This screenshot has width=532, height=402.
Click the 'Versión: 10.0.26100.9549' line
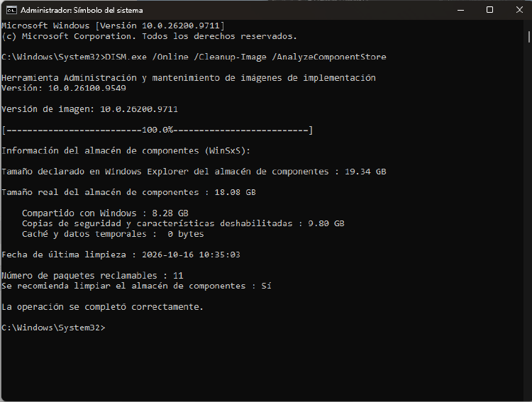[x=64, y=88]
